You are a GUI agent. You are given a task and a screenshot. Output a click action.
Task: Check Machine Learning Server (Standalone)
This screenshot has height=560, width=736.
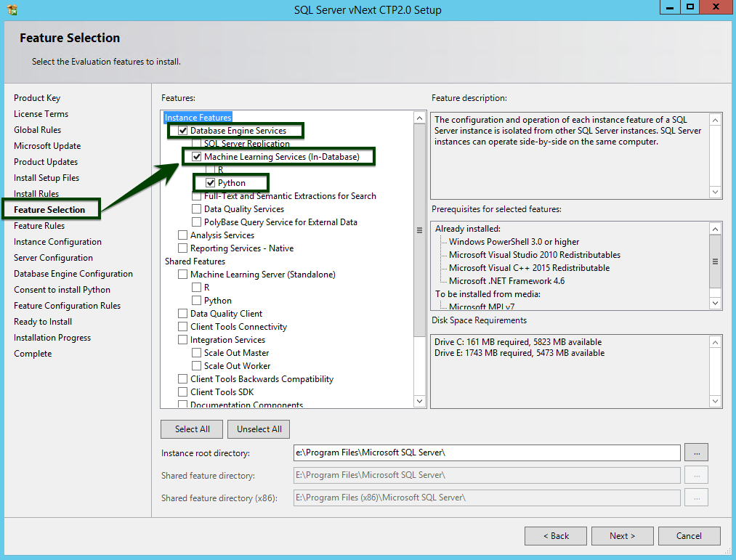tap(182, 274)
